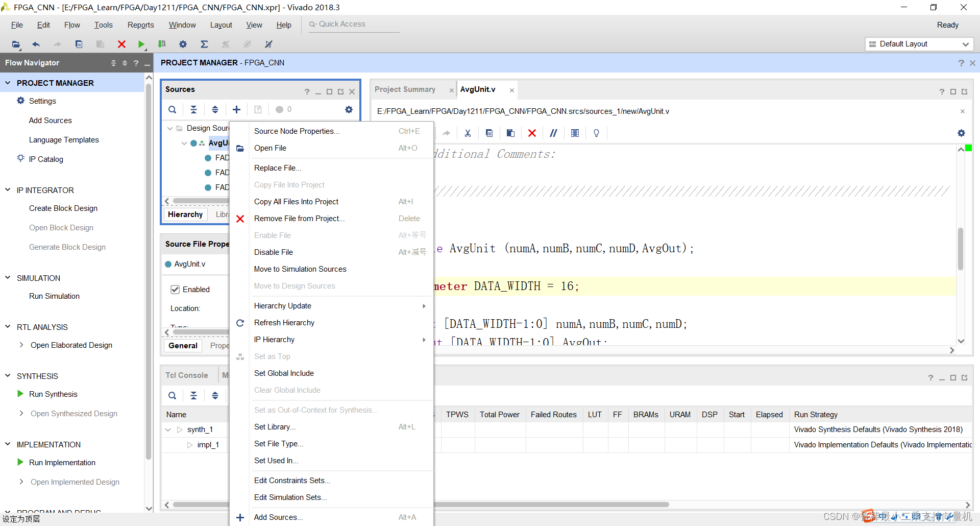Click the Open Project toolbar icon
980x526 pixels.
point(16,44)
